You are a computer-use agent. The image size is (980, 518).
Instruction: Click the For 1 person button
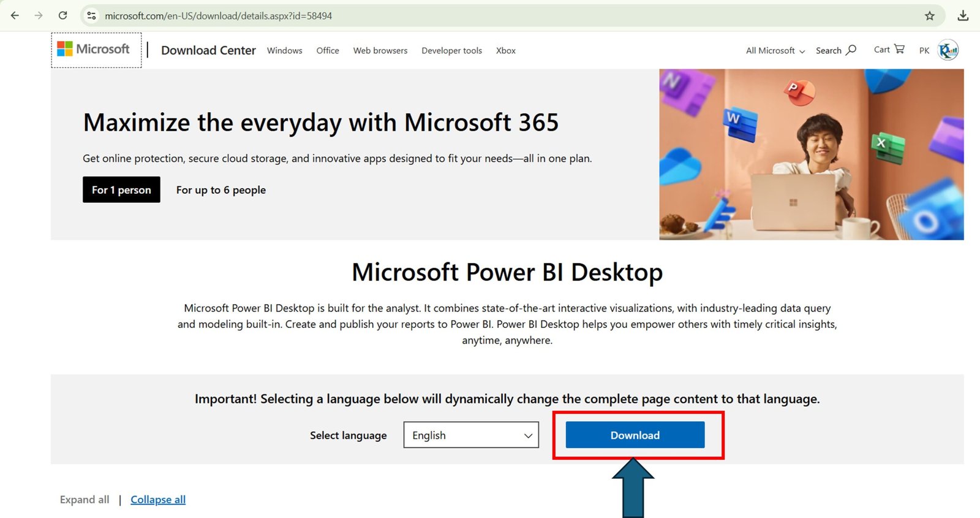[x=121, y=189]
